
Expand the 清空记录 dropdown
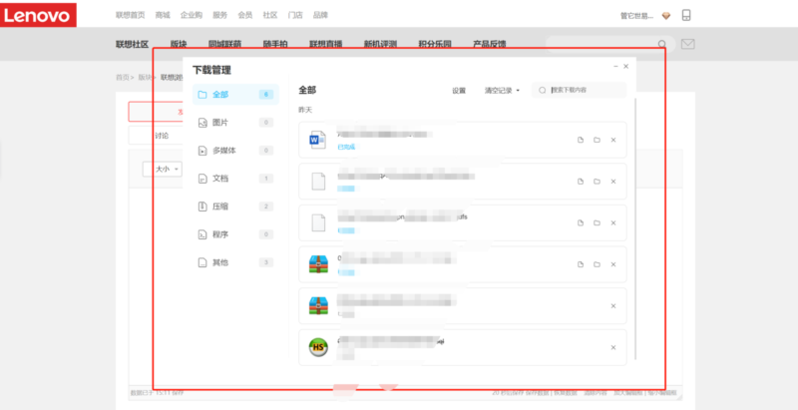501,90
